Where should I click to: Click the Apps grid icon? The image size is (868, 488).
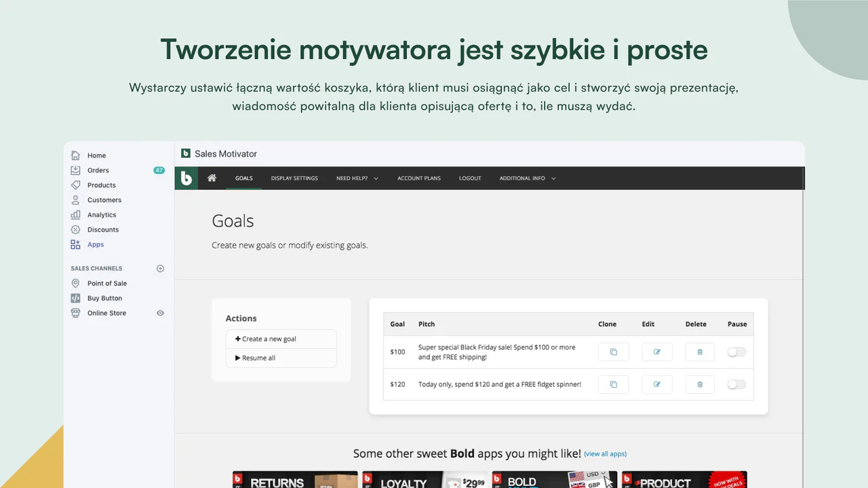pyautogui.click(x=75, y=245)
